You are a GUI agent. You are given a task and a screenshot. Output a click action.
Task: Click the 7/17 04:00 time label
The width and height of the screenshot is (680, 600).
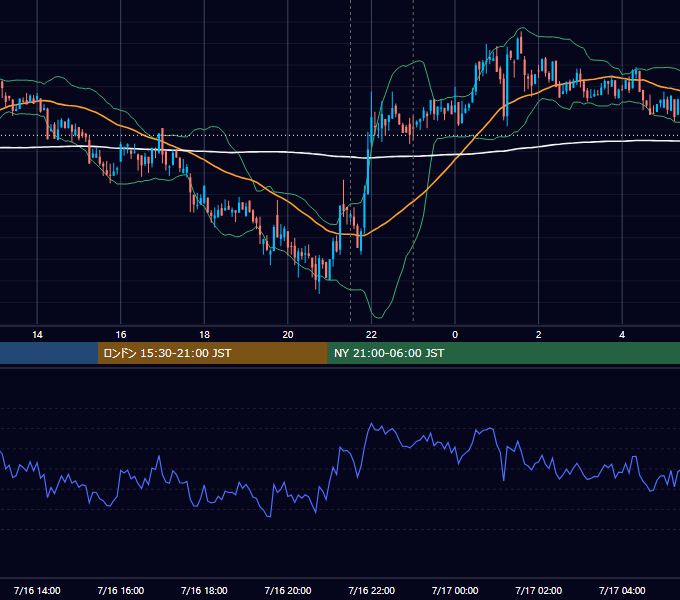click(622, 590)
